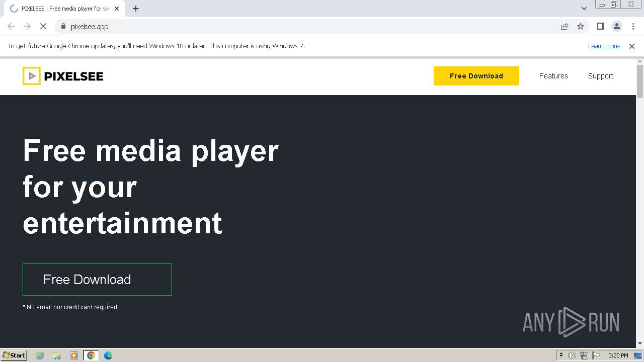Dismiss the Chrome update notification bar
The height and width of the screenshot is (362, 644).
pyautogui.click(x=632, y=46)
